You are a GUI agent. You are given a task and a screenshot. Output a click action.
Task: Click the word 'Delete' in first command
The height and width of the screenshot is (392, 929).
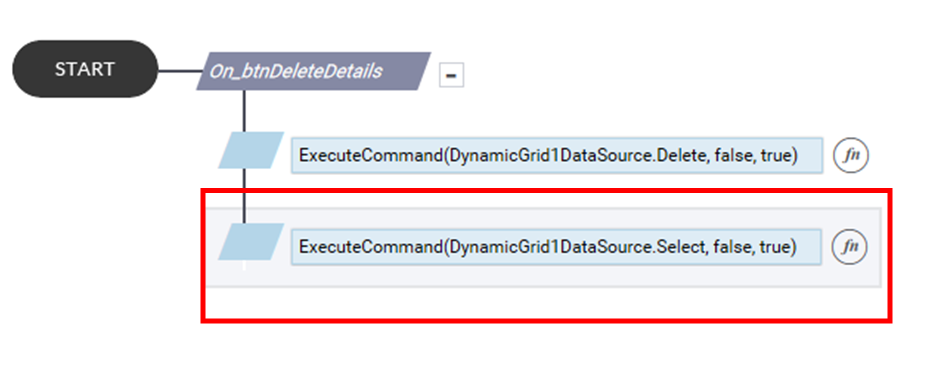[x=681, y=156]
